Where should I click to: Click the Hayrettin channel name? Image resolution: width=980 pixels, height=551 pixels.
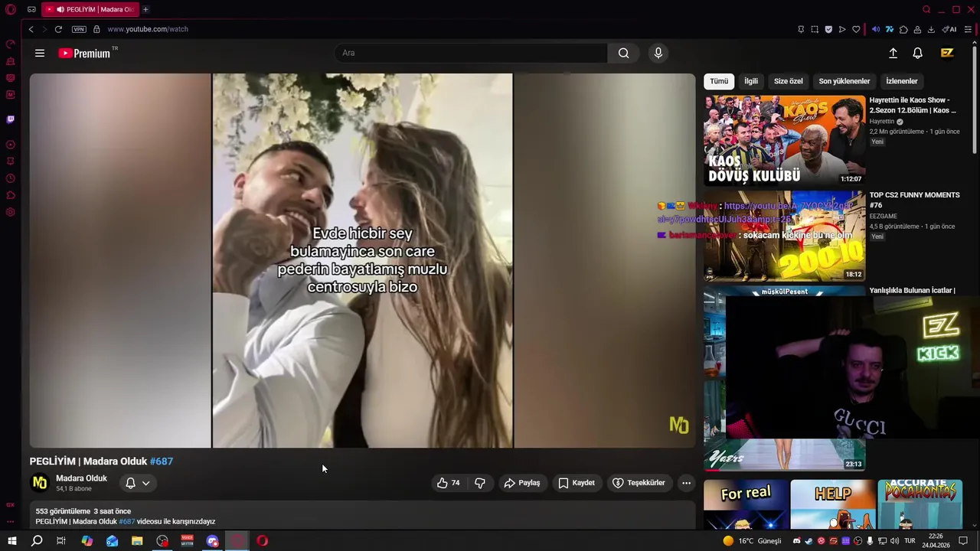(x=881, y=122)
